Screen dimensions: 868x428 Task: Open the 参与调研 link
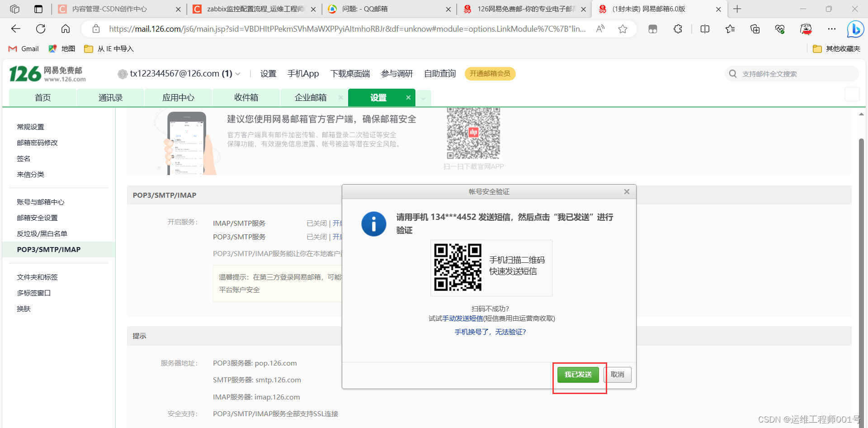click(x=397, y=74)
